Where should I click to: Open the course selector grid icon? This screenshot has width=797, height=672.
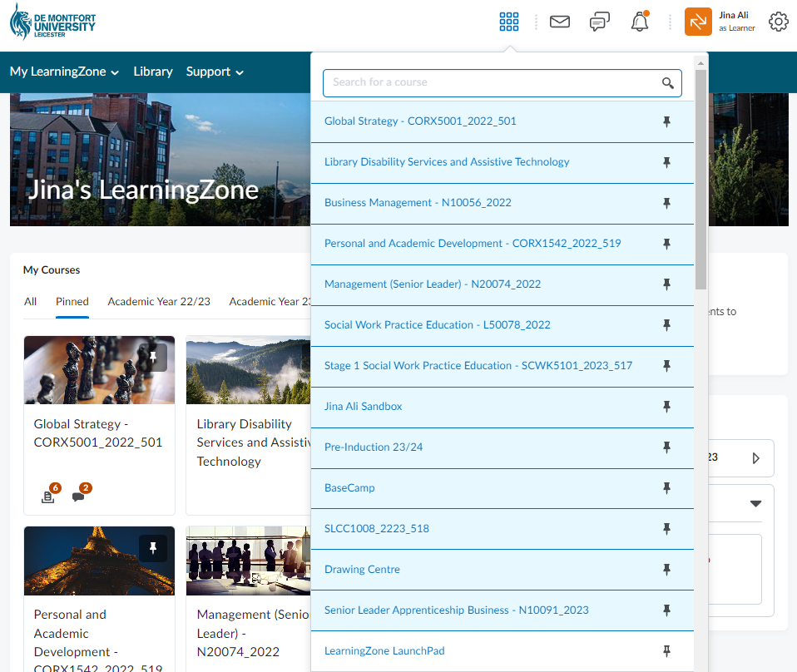pos(509,22)
